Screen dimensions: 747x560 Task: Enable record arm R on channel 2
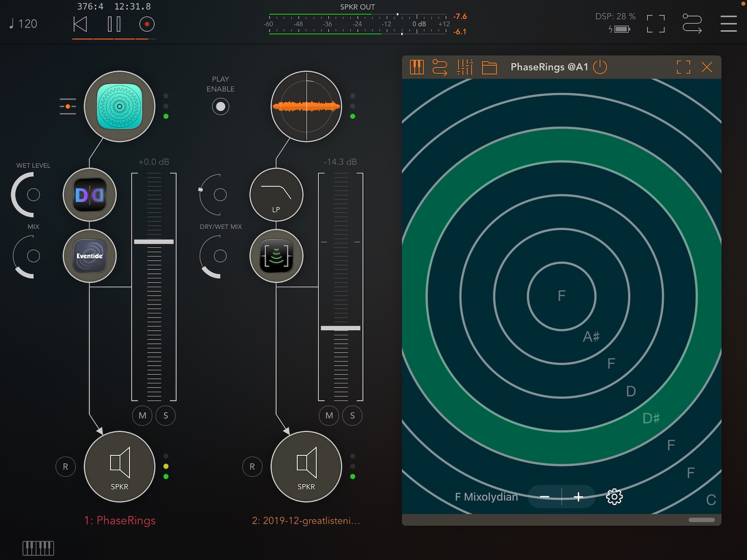[x=252, y=467]
